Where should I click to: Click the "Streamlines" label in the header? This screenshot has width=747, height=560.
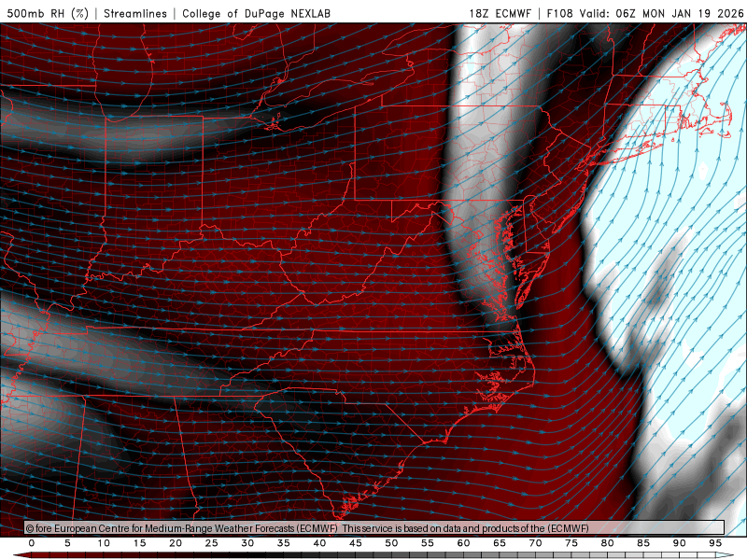(135, 13)
